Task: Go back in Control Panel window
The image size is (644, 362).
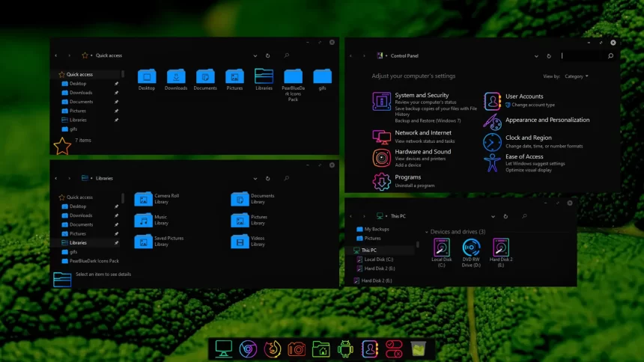Action: tap(350, 56)
